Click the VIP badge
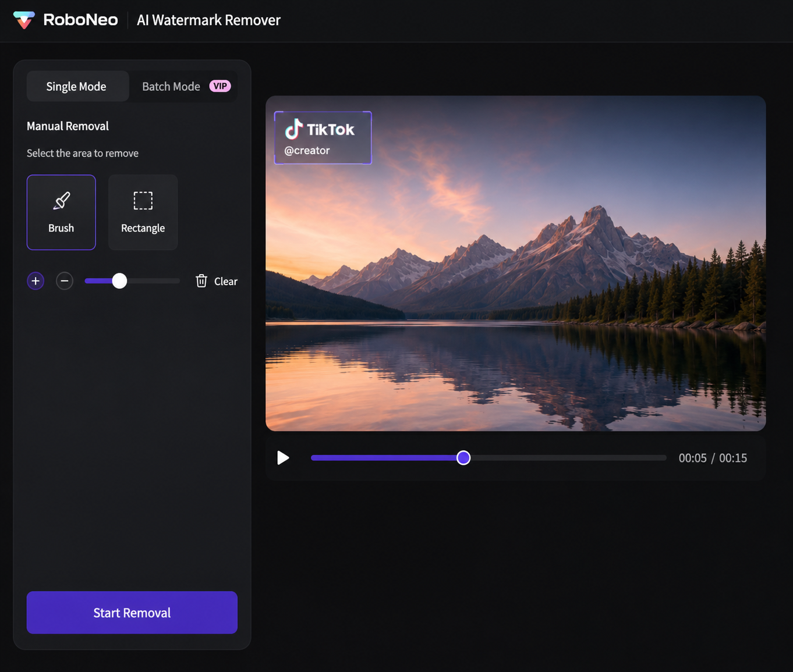 220,86
